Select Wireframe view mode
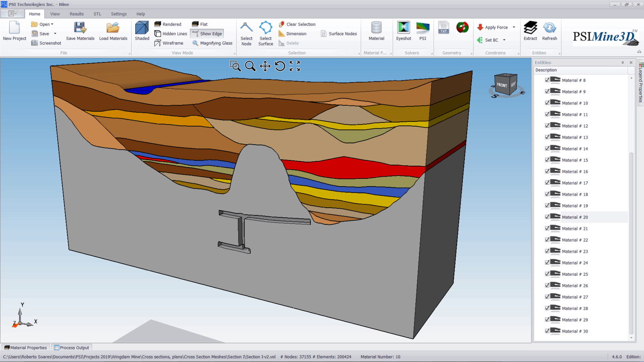The image size is (644, 362). click(169, 43)
